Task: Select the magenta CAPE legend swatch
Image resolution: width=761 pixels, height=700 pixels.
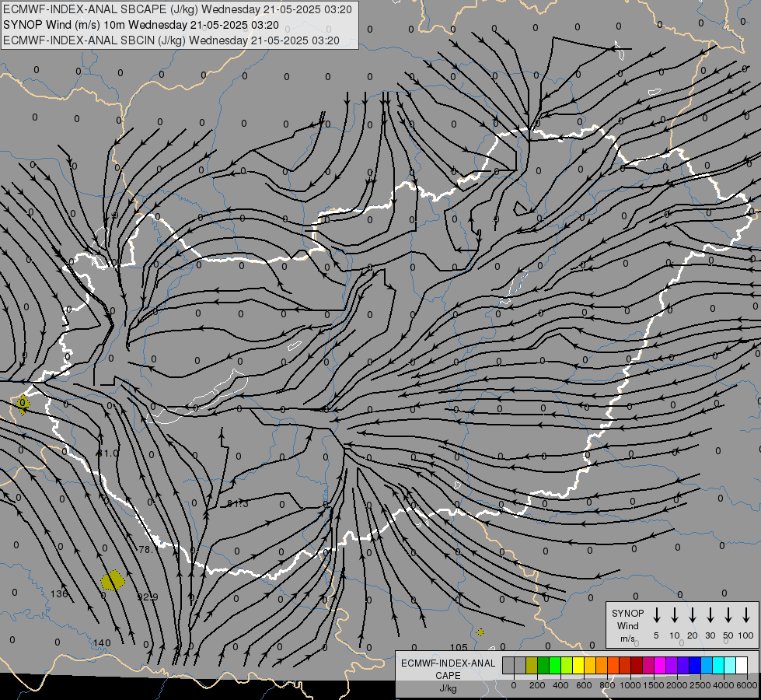Action: (661, 665)
